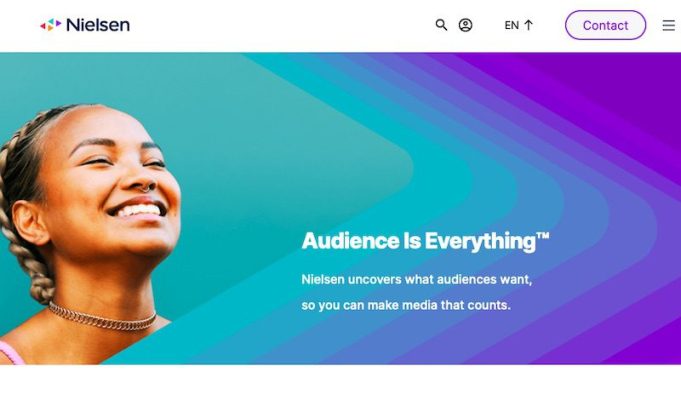
Task: Open the search magnifier icon
Action: click(441, 25)
